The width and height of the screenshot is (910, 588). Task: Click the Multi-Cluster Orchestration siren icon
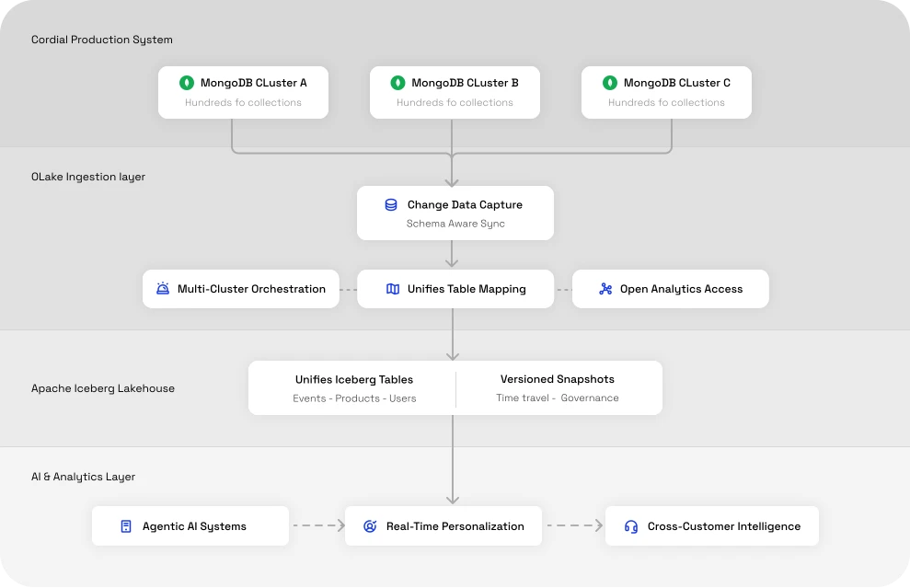163,289
